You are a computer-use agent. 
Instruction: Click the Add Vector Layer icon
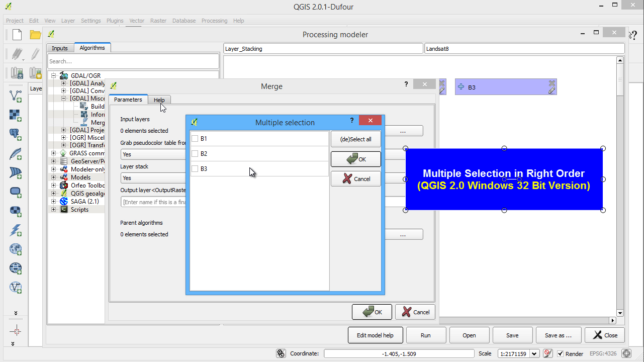click(16, 96)
